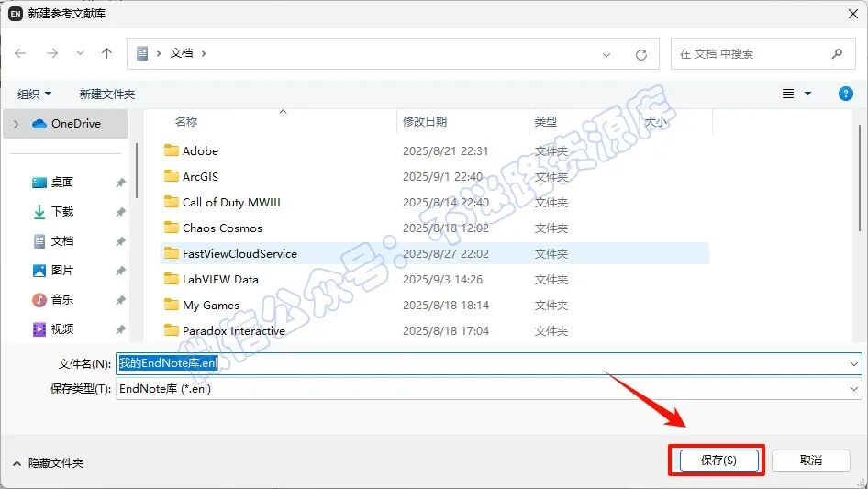Screen dimensions: 868x489
Task: Open the 文件名 dropdown arrow
Action: 853,364
